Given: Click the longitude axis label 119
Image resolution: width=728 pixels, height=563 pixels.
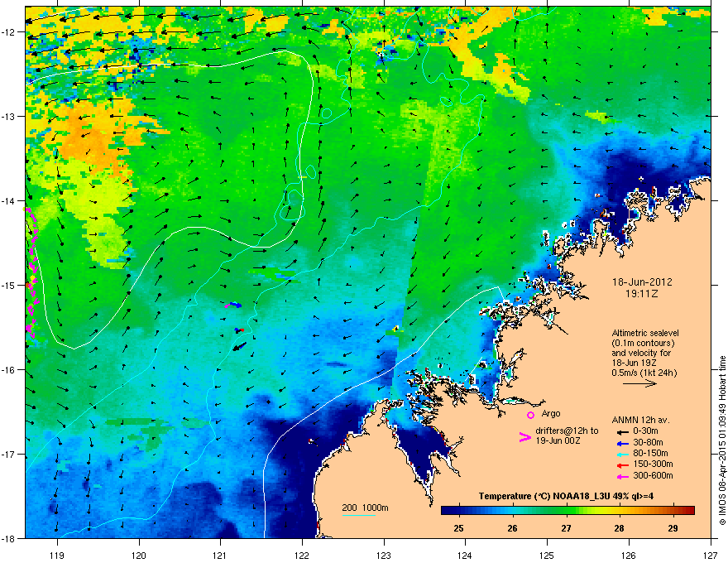Looking at the screenshot, I should 57,555.
